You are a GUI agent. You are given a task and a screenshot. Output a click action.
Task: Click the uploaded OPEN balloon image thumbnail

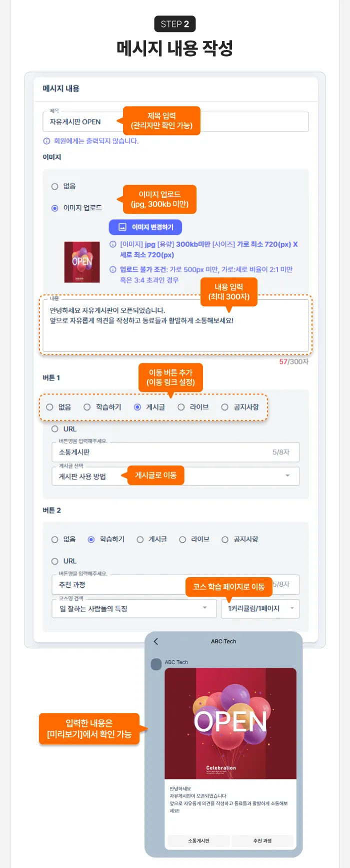point(82,262)
